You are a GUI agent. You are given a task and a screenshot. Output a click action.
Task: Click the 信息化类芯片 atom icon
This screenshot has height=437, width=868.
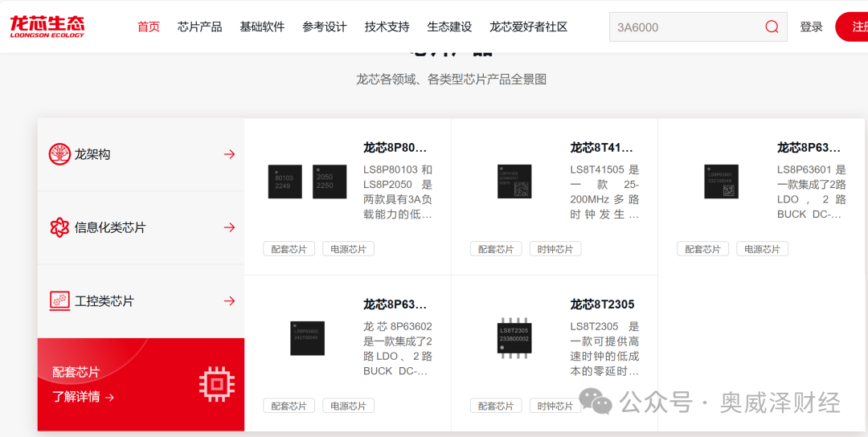pyautogui.click(x=59, y=227)
